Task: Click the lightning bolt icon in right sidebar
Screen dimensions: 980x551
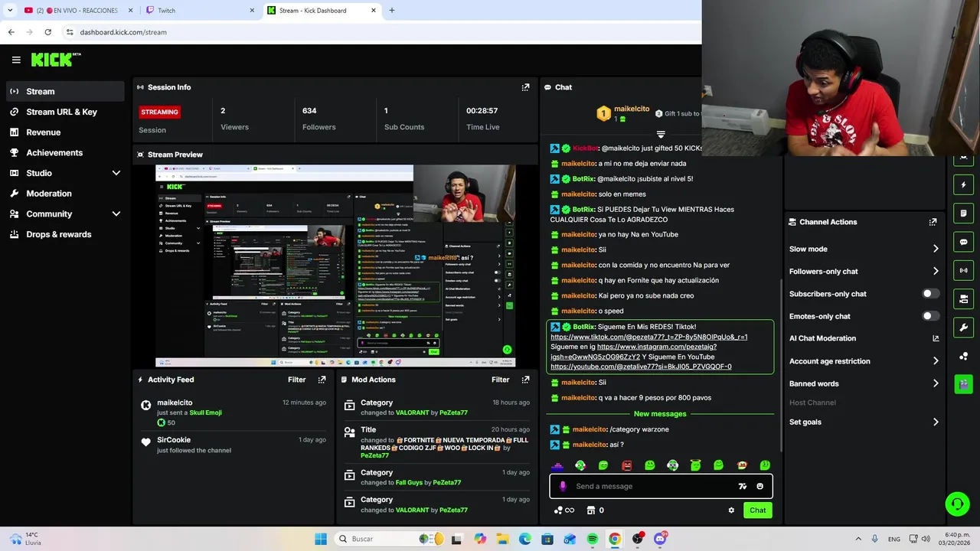Action: [x=963, y=184]
